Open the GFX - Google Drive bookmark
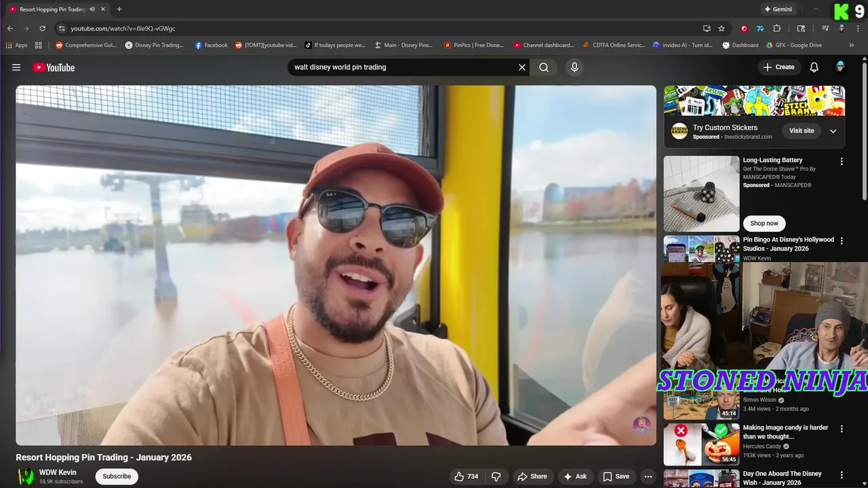Image resolution: width=868 pixels, height=488 pixels. 793,45
